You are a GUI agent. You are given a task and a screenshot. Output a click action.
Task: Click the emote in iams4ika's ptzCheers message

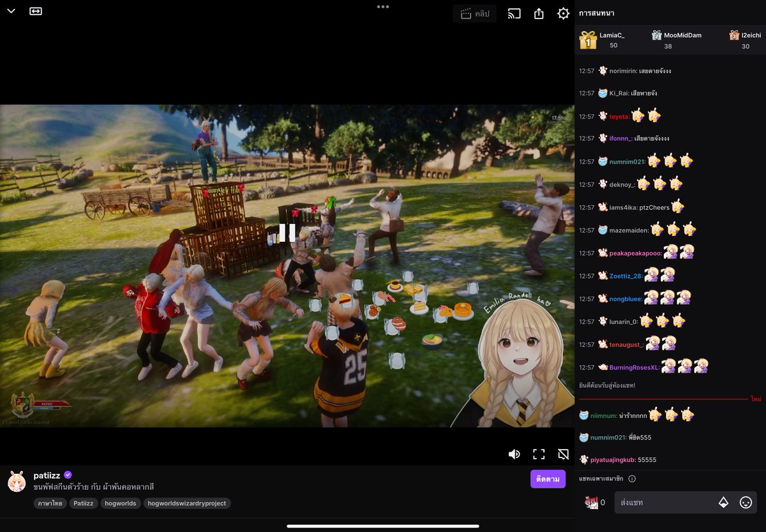(x=677, y=206)
